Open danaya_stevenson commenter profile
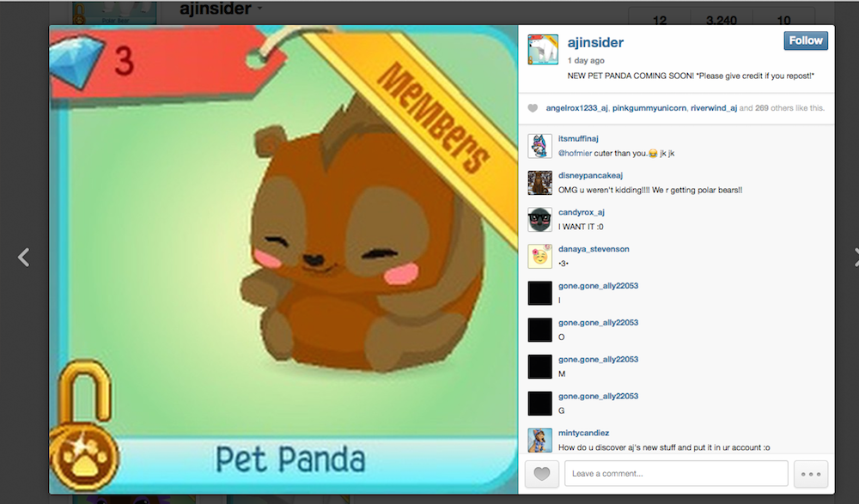The width and height of the screenshot is (859, 504). 594,249
